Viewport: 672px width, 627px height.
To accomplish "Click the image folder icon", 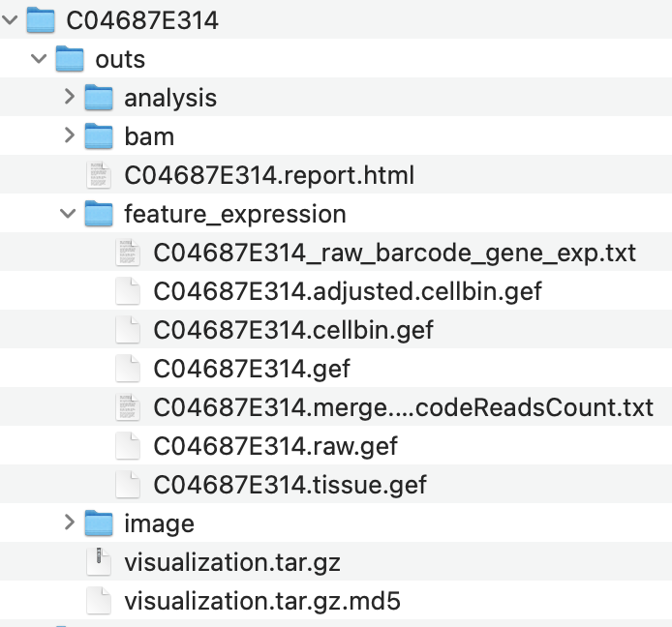I will click(x=99, y=523).
